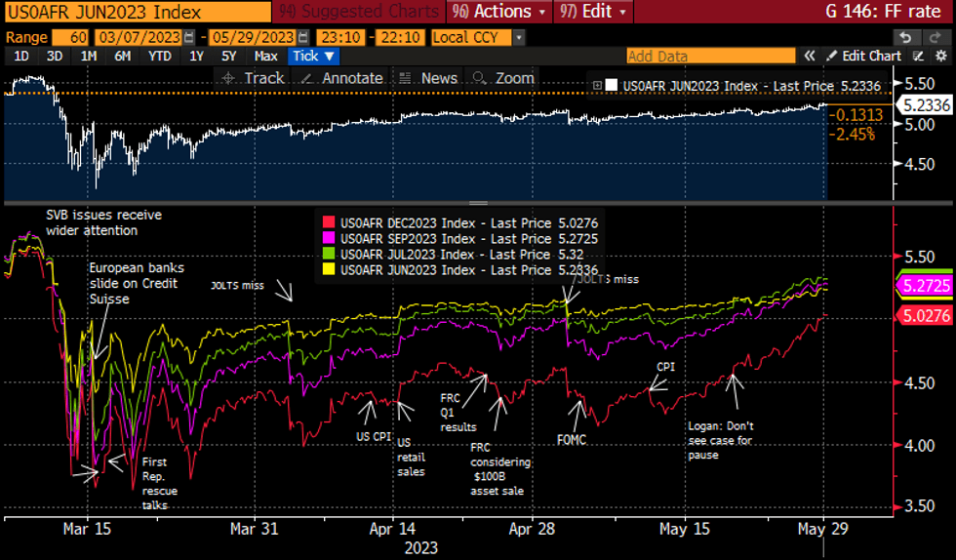Image resolution: width=956 pixels, height=560 pixels.
Task: Click the undo arrow icon
Action: point(904,37)
